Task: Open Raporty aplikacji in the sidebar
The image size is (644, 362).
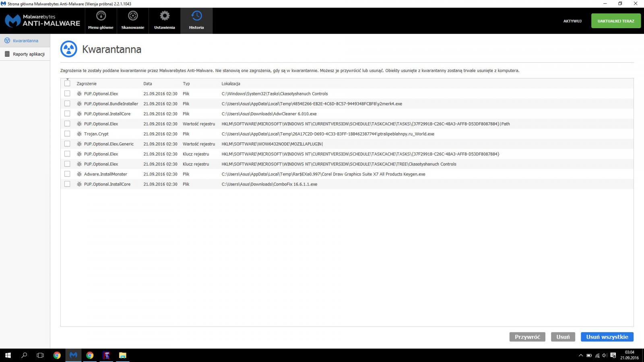Action: tap(25, 54)
